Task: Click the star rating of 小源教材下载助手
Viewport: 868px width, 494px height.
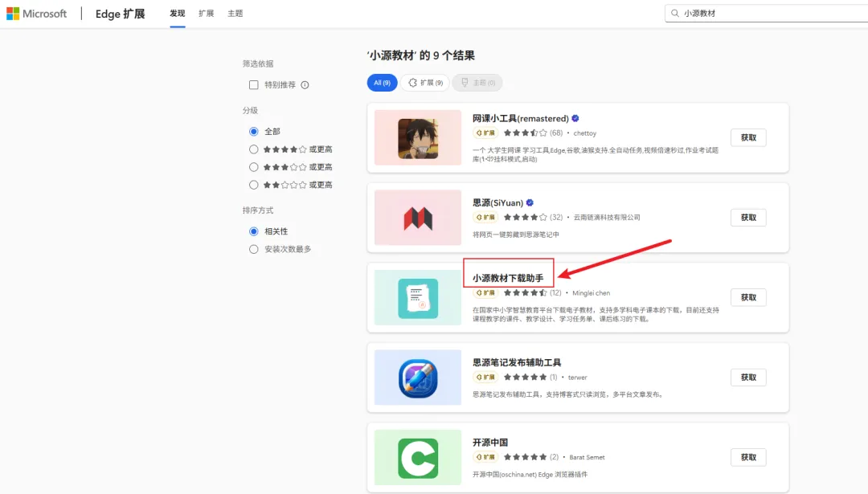Action: click(x=526, y=292)
